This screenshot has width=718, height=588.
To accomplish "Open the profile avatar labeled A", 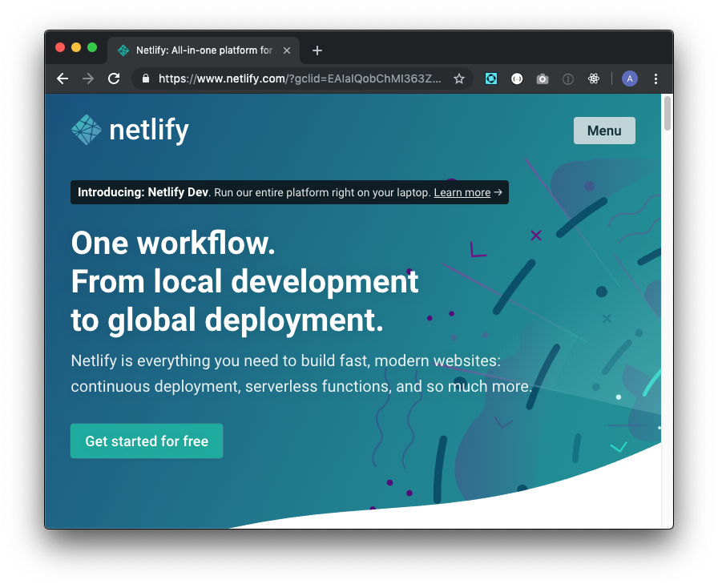I will 630,79.
